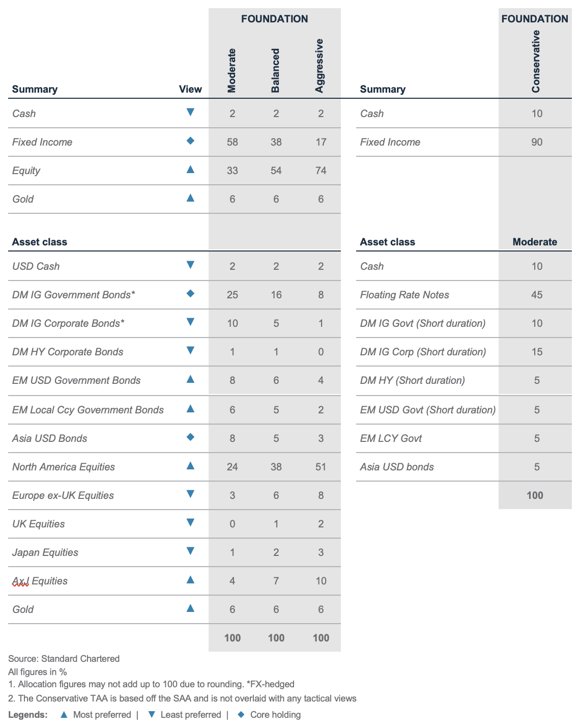Image resolution: width=580 pixels, height=728 pixels.
Task: Click the 45 value for Floating Rate Notes
Action: (x=537, y=295)
